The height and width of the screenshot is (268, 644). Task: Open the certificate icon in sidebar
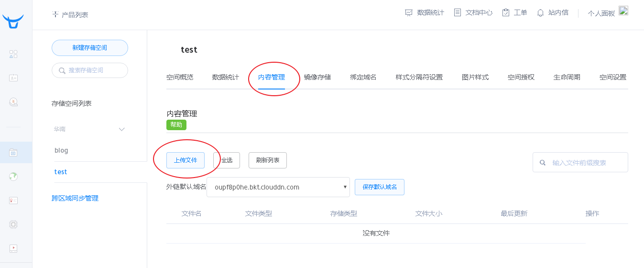(13, 201)
